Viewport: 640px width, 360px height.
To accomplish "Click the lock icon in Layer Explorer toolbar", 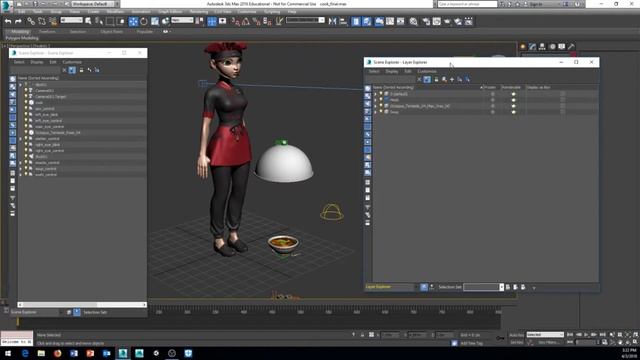I will (x=436, y=79).
